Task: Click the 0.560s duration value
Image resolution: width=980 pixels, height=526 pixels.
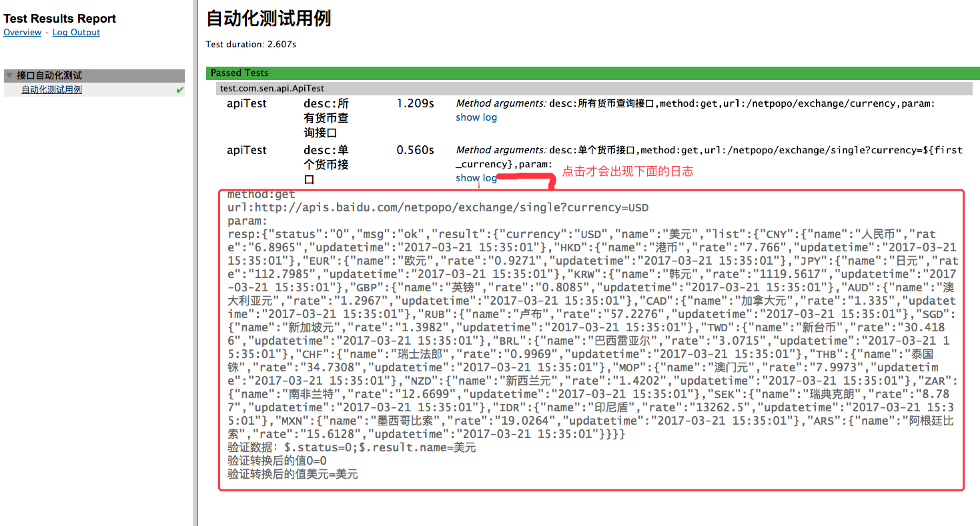Action: click(415, 150)
